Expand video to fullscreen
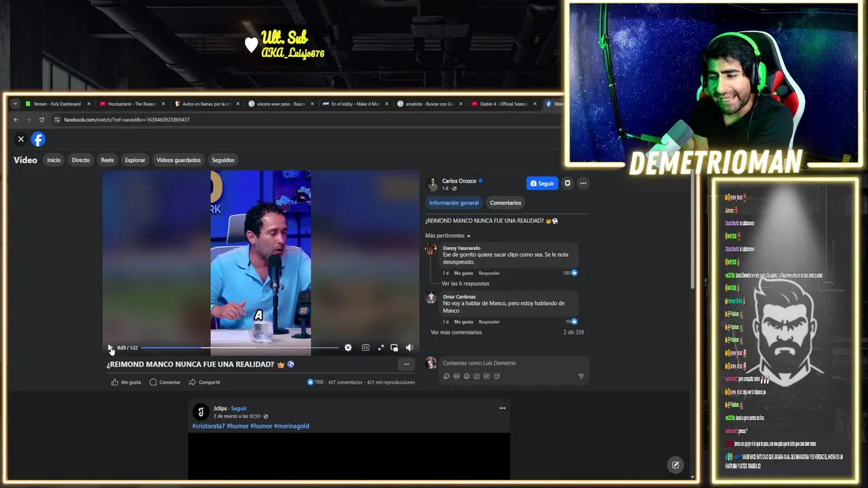This screenshot has width=868, height=488. 380,348
